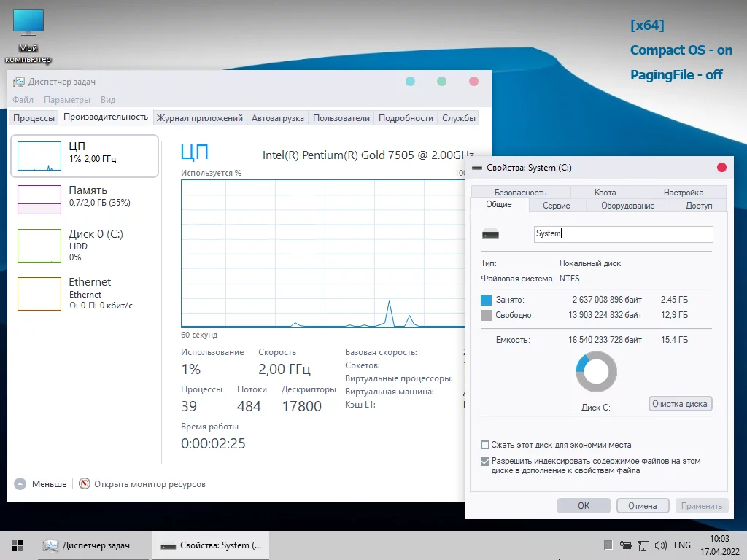The height and width of the screenshot is (560, 747).
Task: Click the battery power tray icon
Action: pyautogui.click(x=625, y=545)
